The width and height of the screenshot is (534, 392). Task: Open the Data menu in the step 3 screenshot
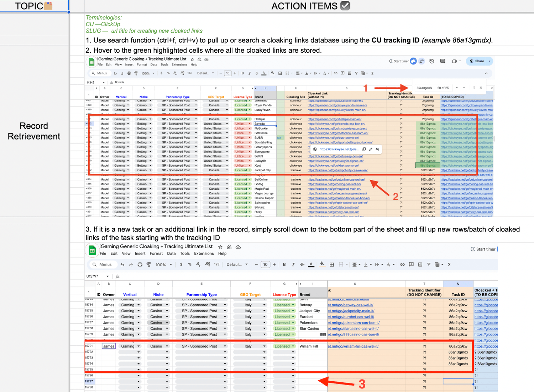[x=172, y=254]
